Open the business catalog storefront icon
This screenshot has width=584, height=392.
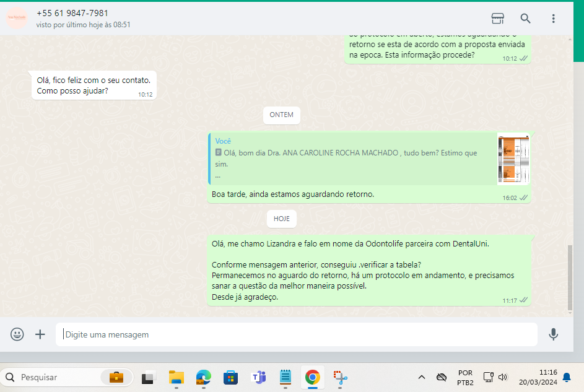coord(497,18)
